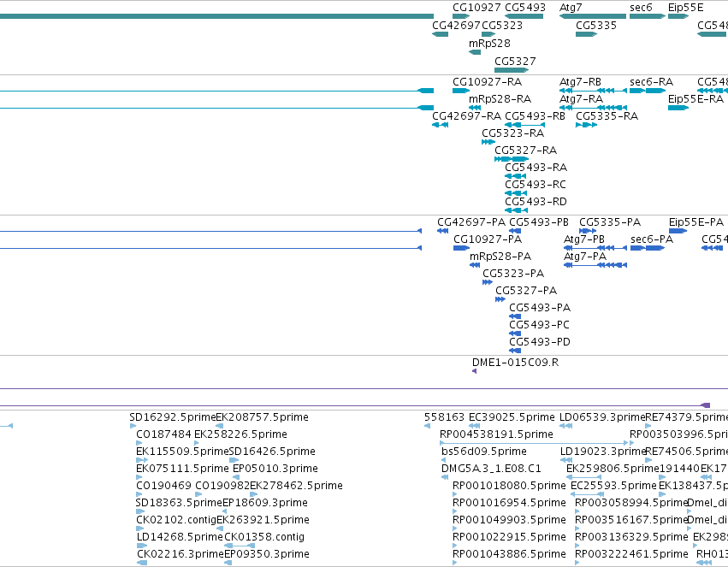This screenshot has width=728, height=567.
Task: Click the CG5493-PD protein label
Action: point(540,343)
